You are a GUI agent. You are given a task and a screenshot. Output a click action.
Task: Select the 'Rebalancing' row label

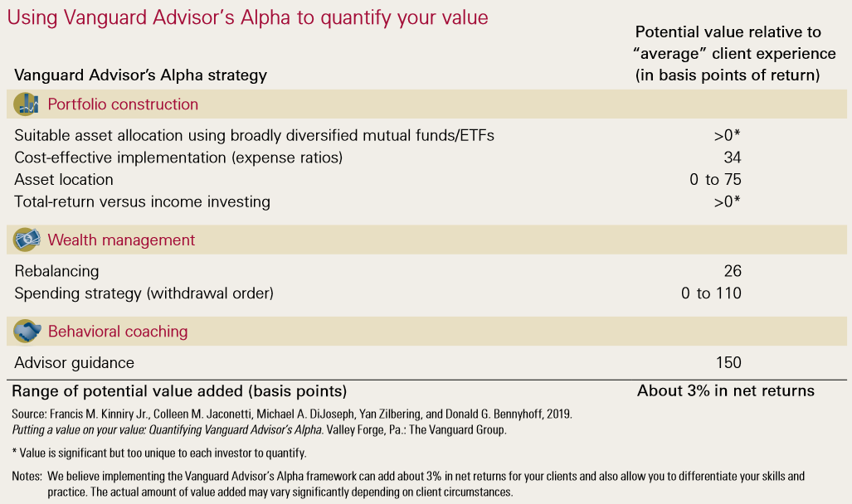click(56, 271)
